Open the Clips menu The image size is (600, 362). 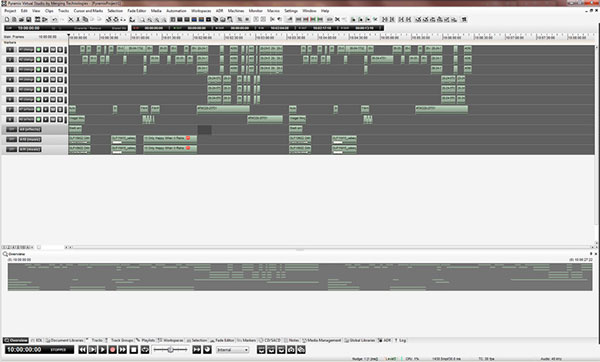coord(49,11)
